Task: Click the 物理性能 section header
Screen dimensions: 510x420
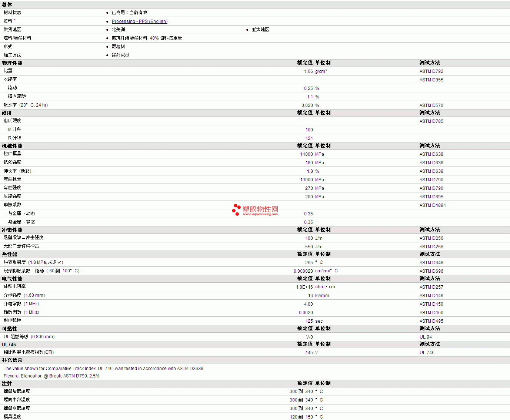Action: click(12, 63)
